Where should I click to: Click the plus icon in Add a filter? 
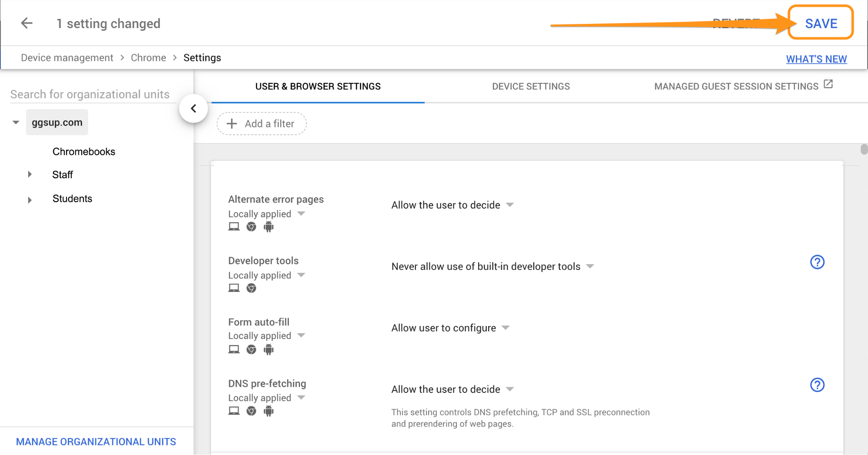pyautogui.click(x=232, y=124)
